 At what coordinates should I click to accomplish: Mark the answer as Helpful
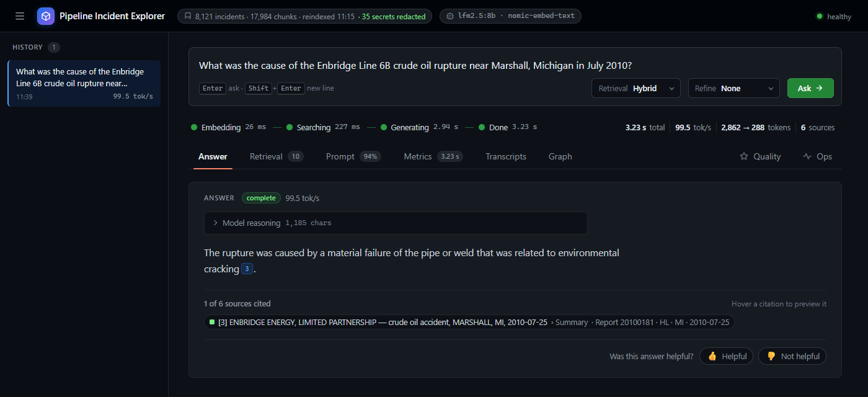tap(727, 356)
